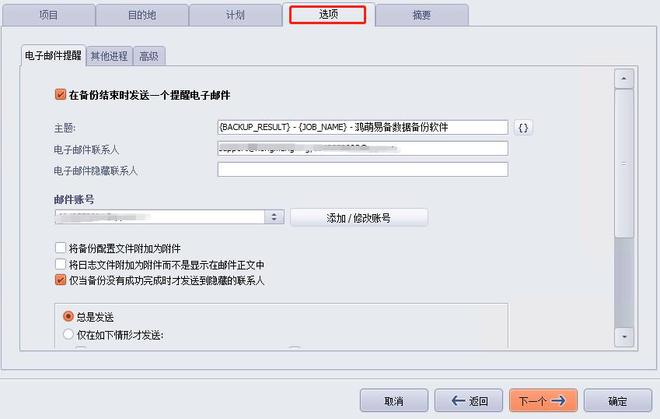The width and height of the screenshot is (660, 419).
Task: Open the 项目 tab
Action: 48,15
